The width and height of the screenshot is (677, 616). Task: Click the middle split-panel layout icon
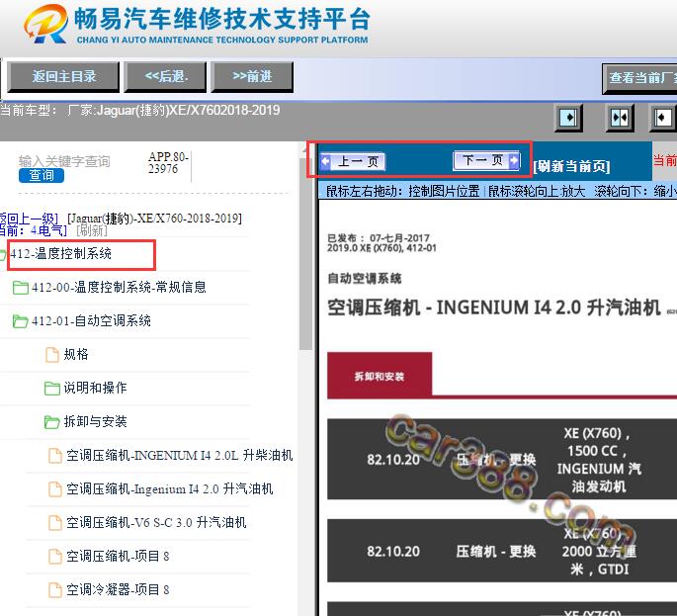pyautogui.click(x=620, y=118)
